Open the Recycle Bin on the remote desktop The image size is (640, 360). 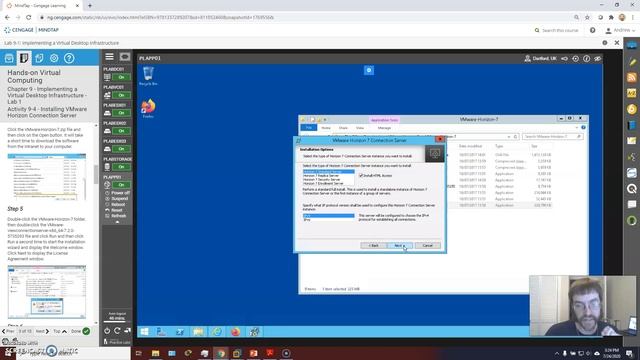point(148,76)
